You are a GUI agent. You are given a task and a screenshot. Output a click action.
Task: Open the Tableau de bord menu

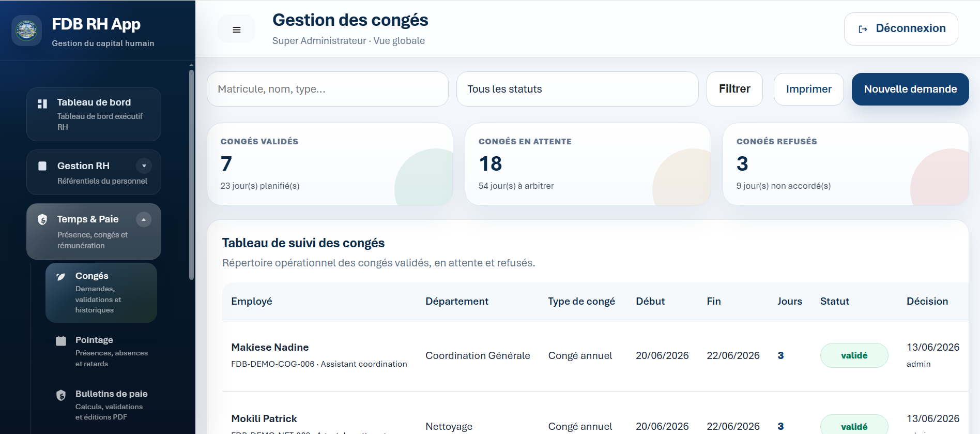click(x=94, y=114)
